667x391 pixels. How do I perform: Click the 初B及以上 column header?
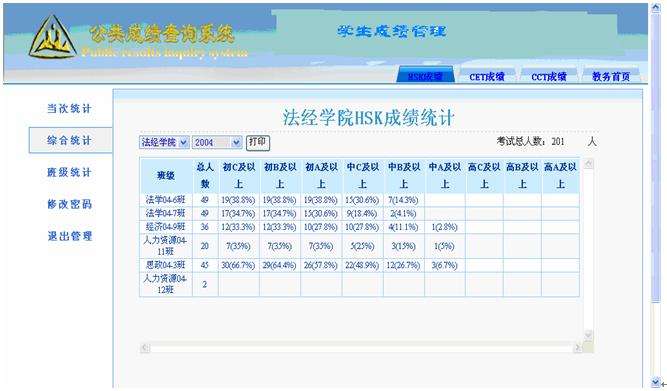click(x=280, y=176)
